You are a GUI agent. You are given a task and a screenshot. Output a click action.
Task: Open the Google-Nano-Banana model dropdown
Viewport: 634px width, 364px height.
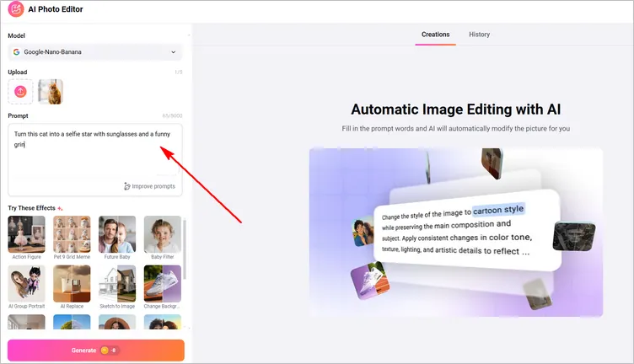pyautogui.click(x=95, y=52)
